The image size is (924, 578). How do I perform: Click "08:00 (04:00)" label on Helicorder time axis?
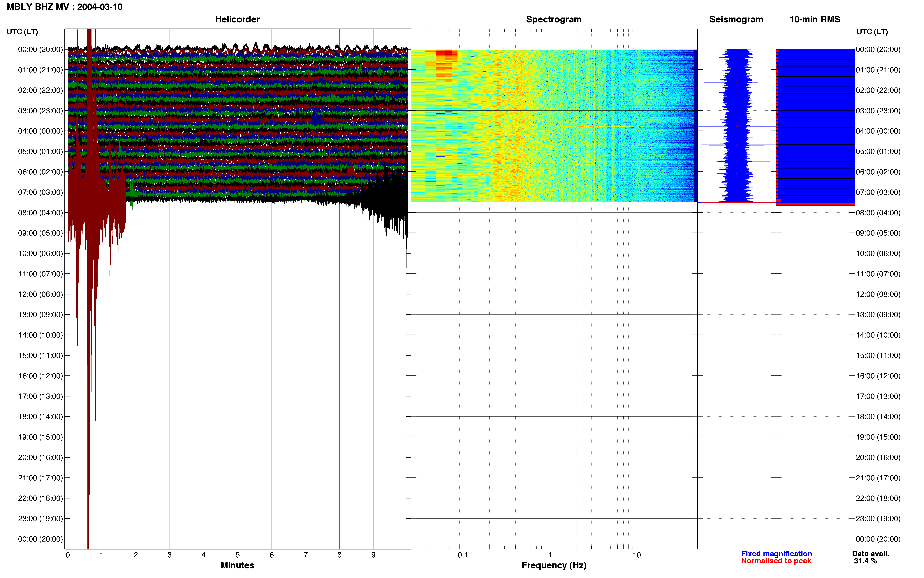[x=40, y=212]
